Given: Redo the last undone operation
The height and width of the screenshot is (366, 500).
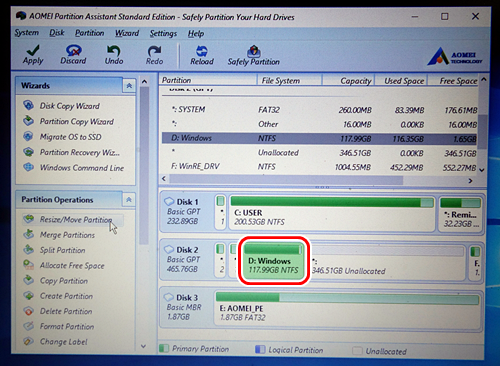Looking at the screenshot, I should pyautogui.click(x=154, y=55).
